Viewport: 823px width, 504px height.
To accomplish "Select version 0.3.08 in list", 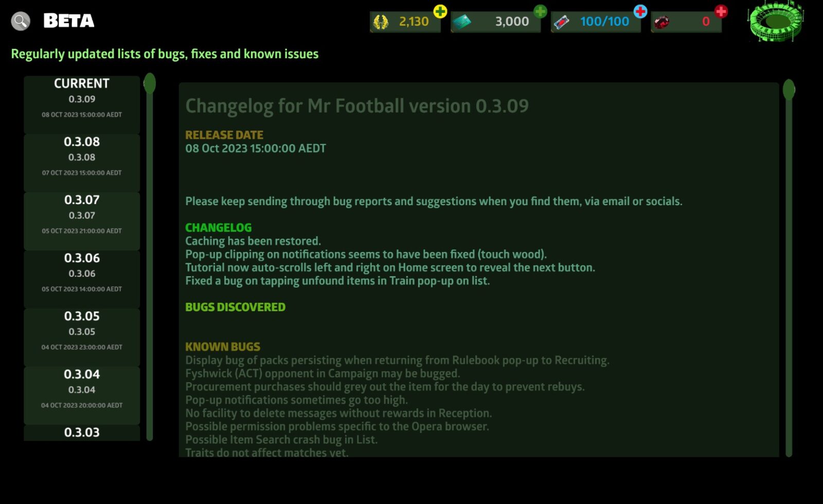I will click(x=82, y=163).
